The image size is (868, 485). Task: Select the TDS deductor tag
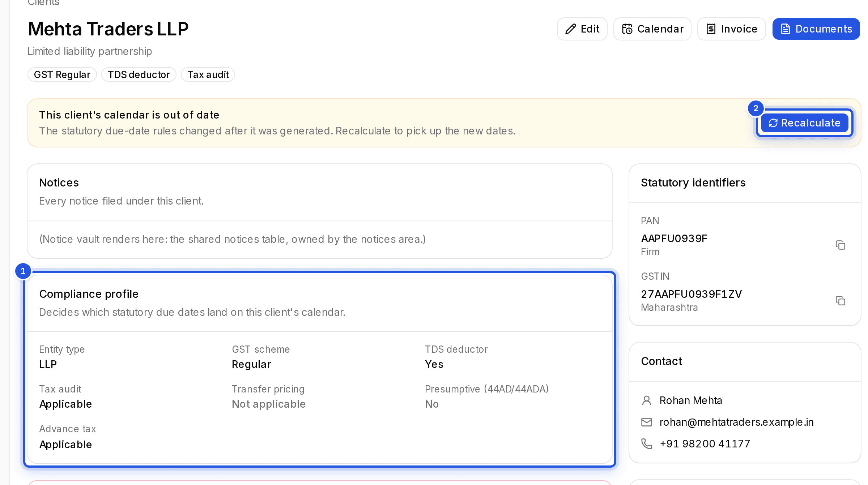point(139,74)
